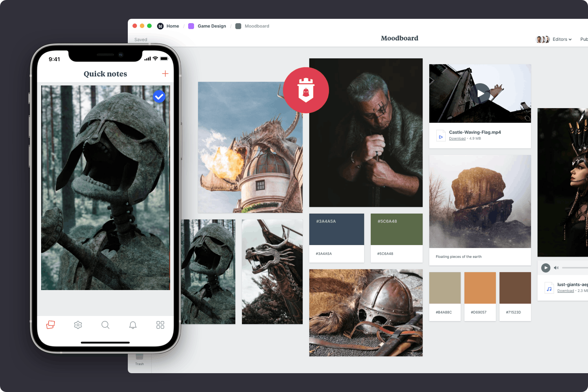
Task: Open the fire-breathing dragon image
Action: point(250,147)
